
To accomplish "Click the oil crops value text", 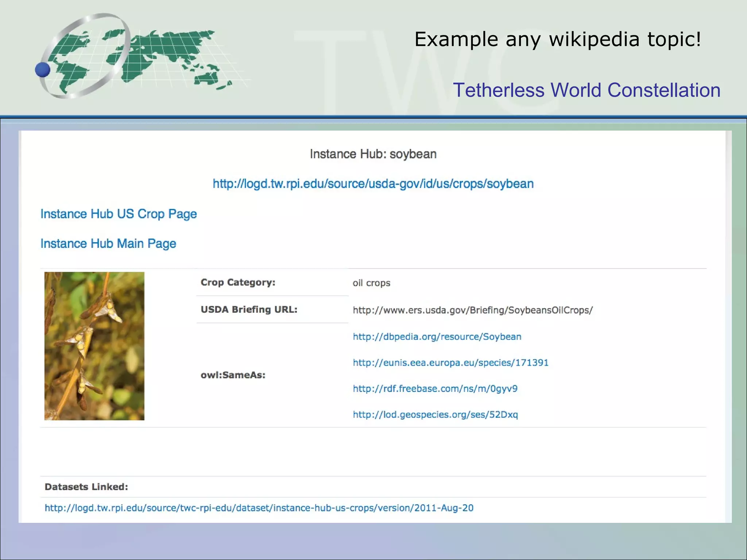I will [371, 283].
